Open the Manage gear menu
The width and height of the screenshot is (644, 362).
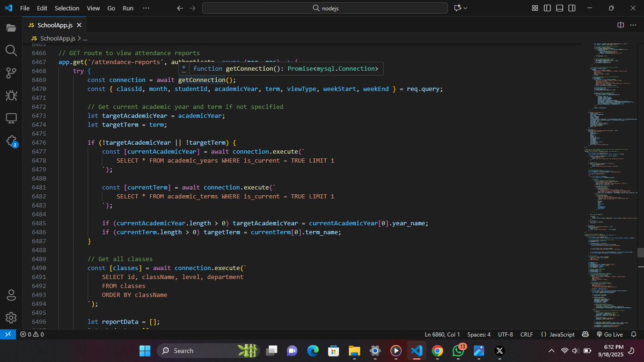(x=11, y=317)
